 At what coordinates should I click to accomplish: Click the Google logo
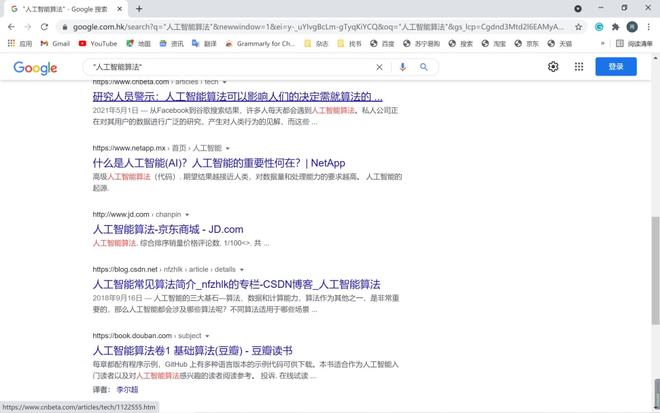[x=35, y=67]
